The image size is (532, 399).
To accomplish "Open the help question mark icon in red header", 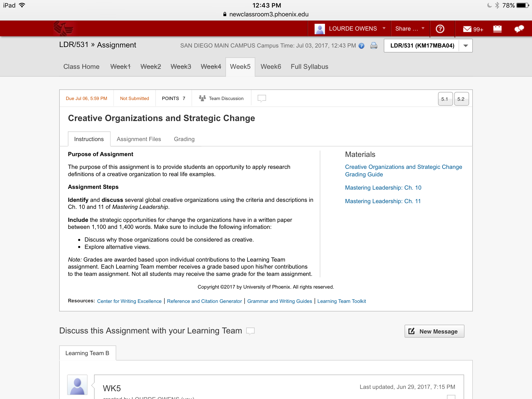I will click(440, 29).
